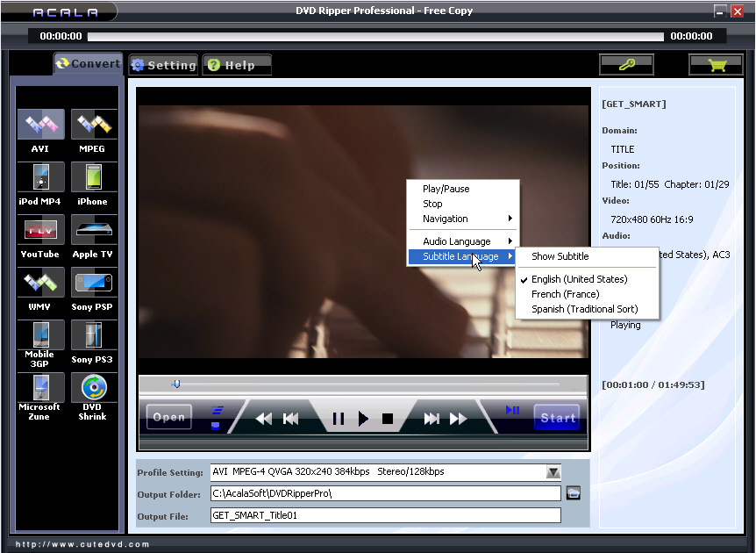This screenshot has height=553, width=756.
Task: Select the Mobile 3GP format icon
Action: point(41,335)
